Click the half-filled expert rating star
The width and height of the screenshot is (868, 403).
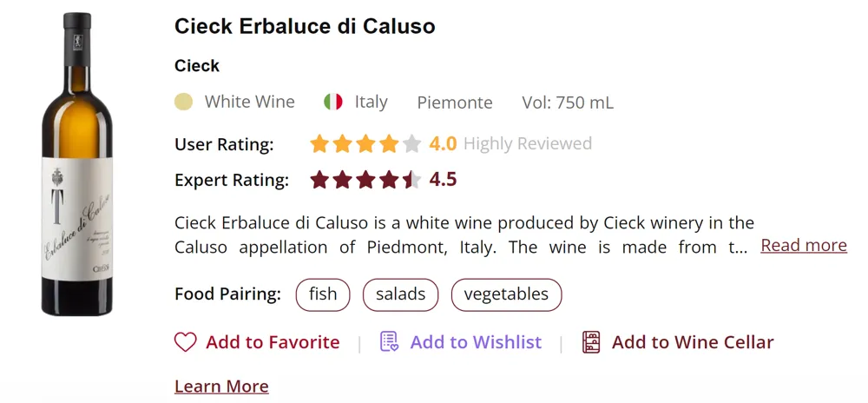coord(411,181)
